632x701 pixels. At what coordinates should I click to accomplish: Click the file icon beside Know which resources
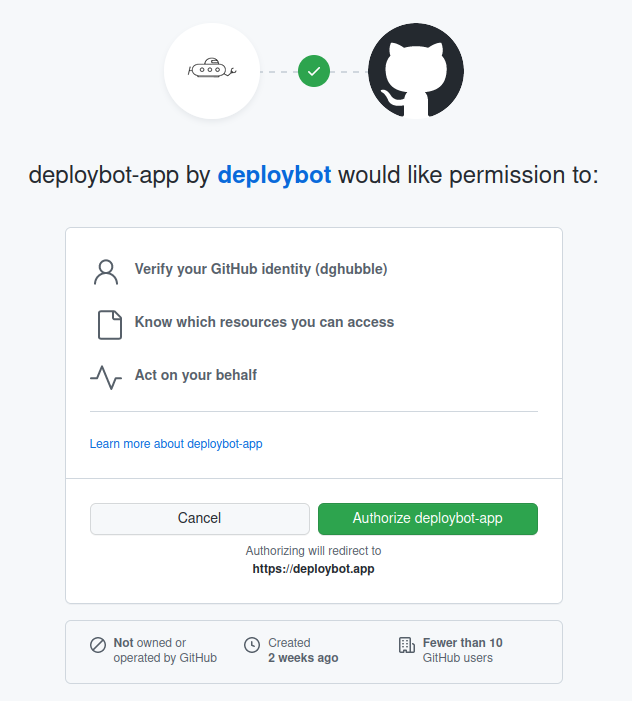pyautogui.click(x=110, y=325)
